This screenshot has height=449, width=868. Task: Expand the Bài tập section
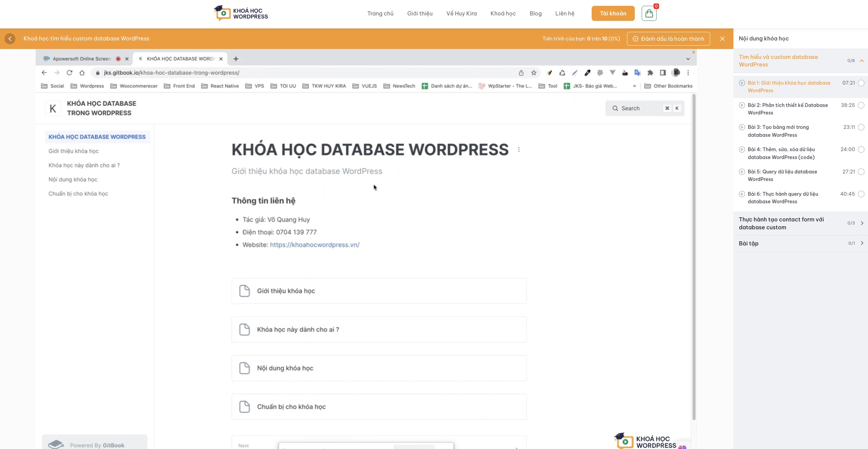862,243
